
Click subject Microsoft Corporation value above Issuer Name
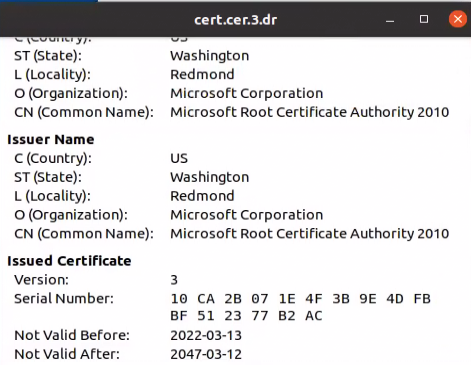pyautogui.click(x=247, y=93)
